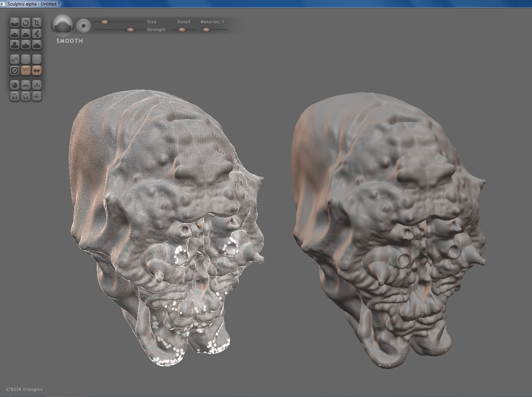This screenshot has height=397, width=532.
Task: Click the "Material: 1" label
Action: coord(212,22)
